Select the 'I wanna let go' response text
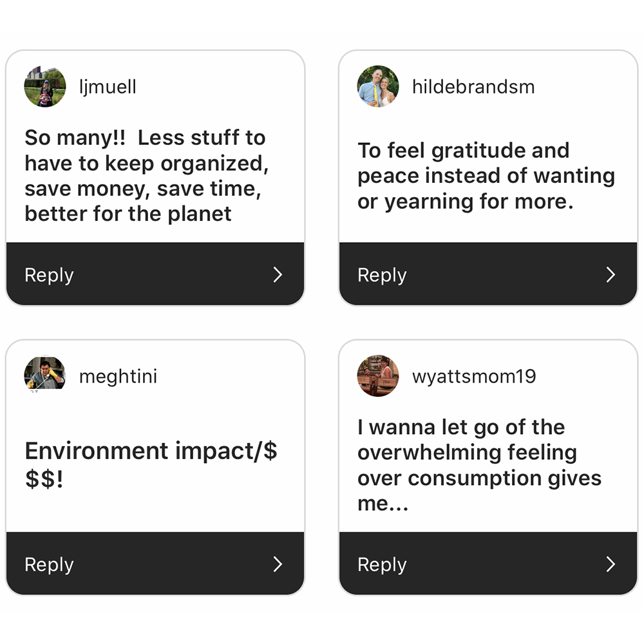The width and height of the screenshot is (644, 644). tap(479, 465)
